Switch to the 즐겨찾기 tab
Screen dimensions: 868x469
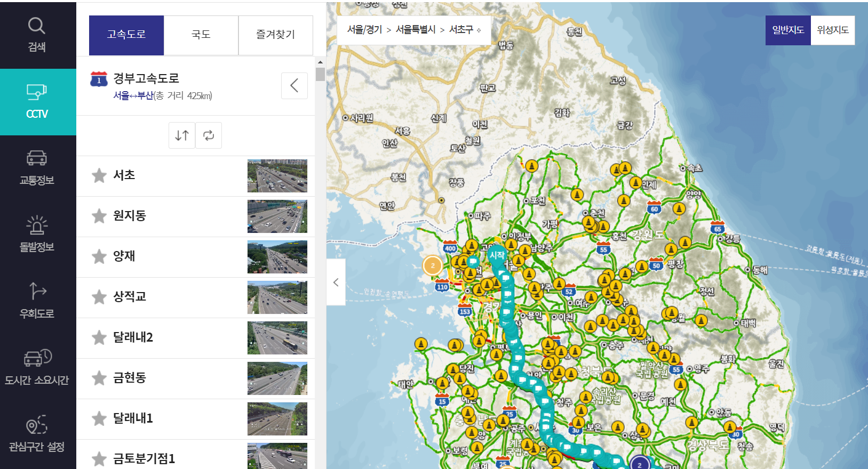click(276, 35)
